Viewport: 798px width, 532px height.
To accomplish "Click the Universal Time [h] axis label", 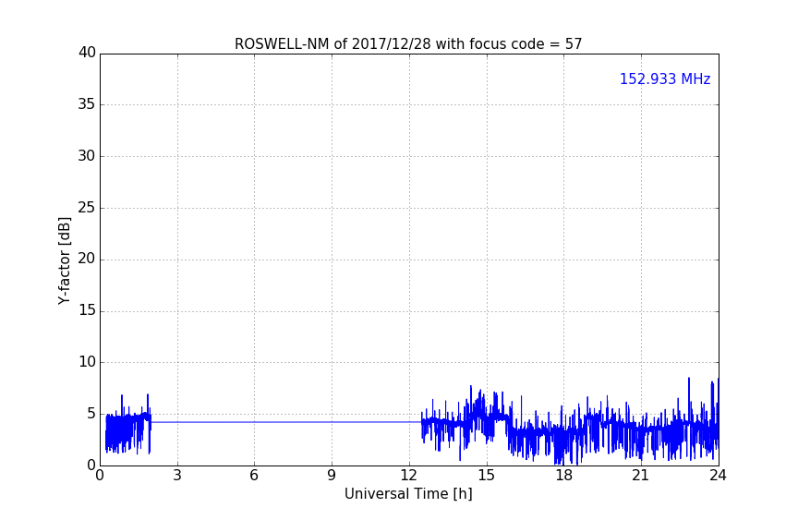I will pyautogui.click(x=408, y=494).
